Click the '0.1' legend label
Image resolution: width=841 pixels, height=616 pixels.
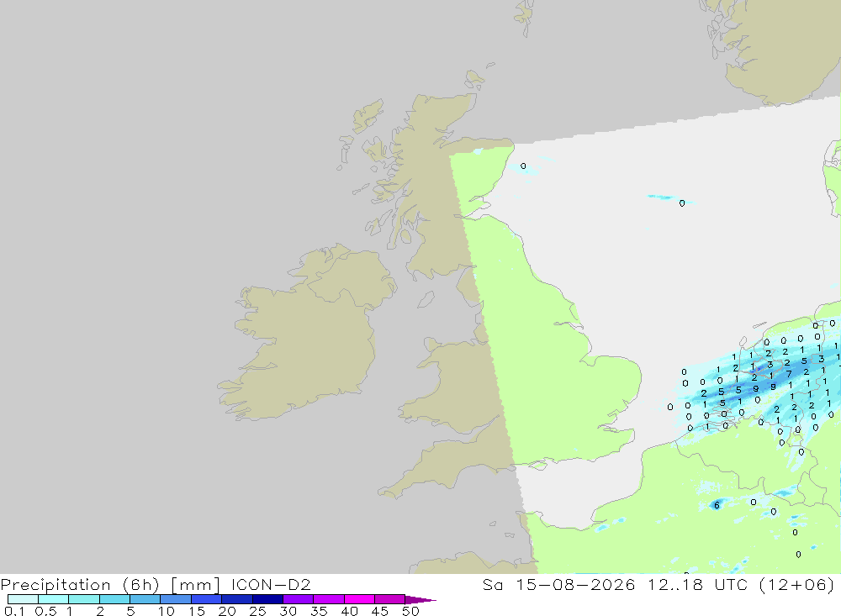14,611
